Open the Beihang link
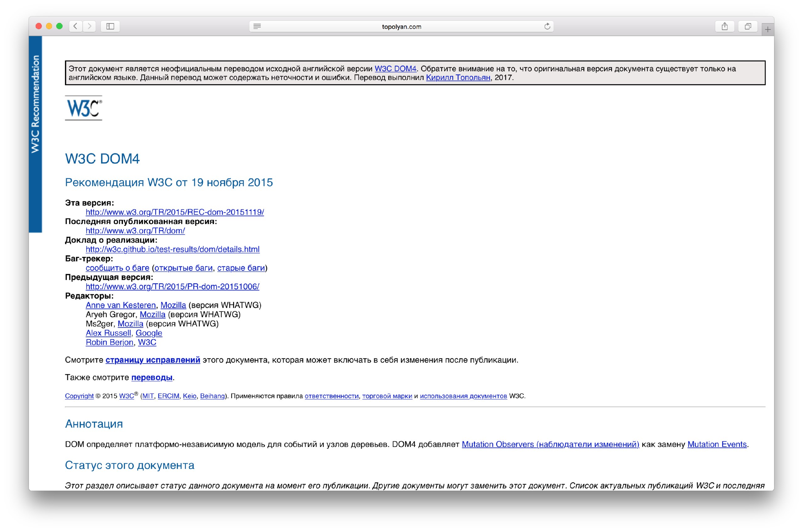The height and width of the screenshot is (532, 803). [212, 396]
